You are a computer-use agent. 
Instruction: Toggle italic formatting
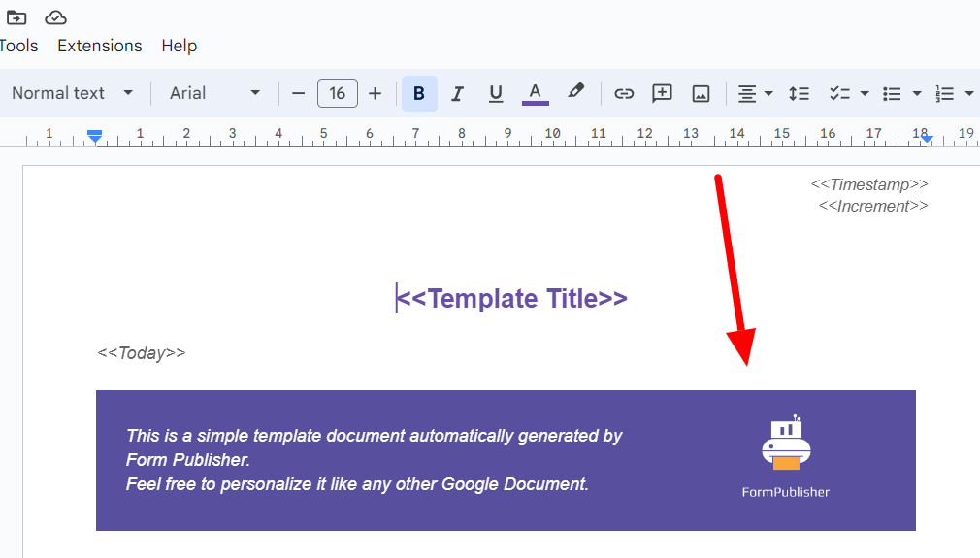tap(458, 94)
